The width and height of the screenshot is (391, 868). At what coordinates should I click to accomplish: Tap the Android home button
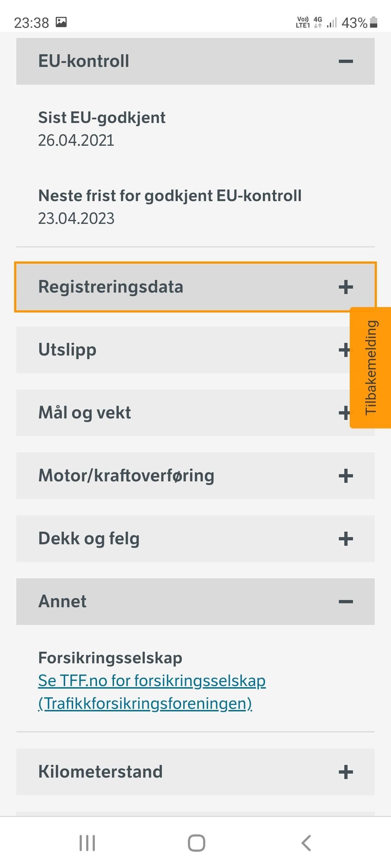pyautogui.click(x=196, y=843)
